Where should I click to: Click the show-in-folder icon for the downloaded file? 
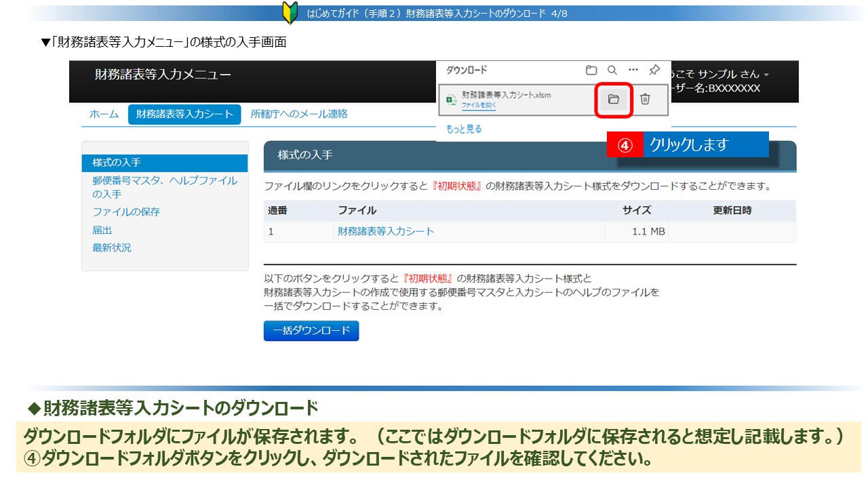pyautogui.click(x=614, y=100)
